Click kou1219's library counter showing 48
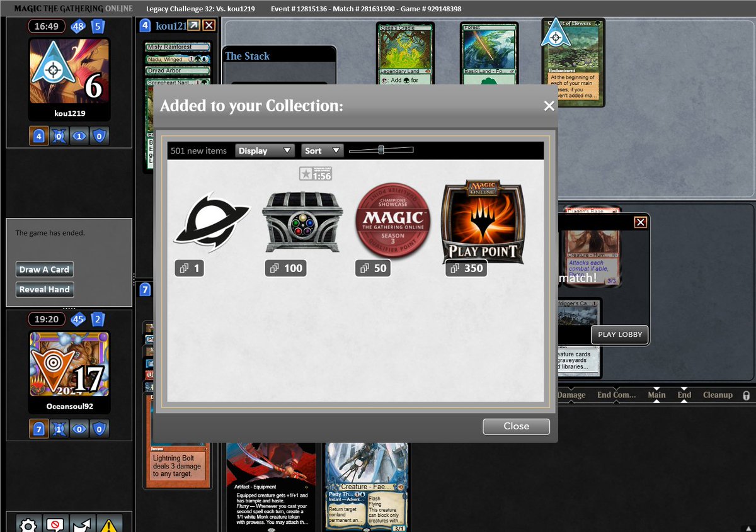This screenshot has width=756, height=532. coord(78,26)
